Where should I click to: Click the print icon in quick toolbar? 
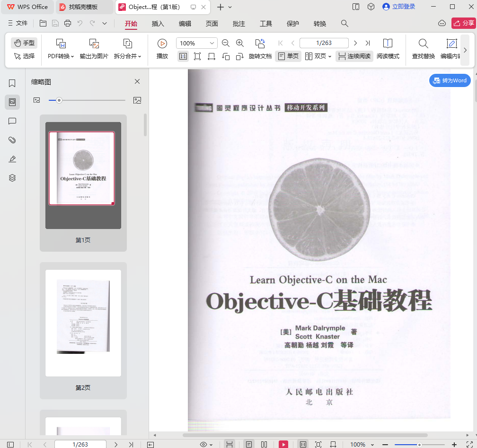click(68, 23)
